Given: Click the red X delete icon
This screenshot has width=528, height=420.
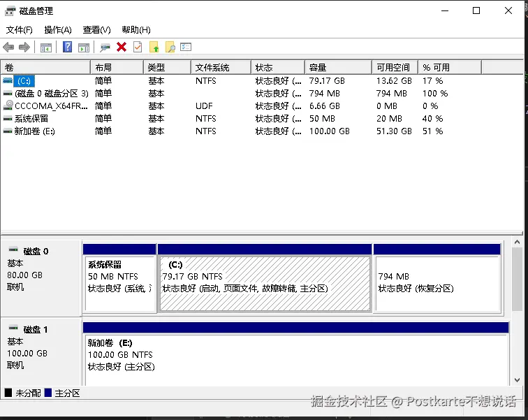Looking at the screenshot, I should (x=122, y=47).
